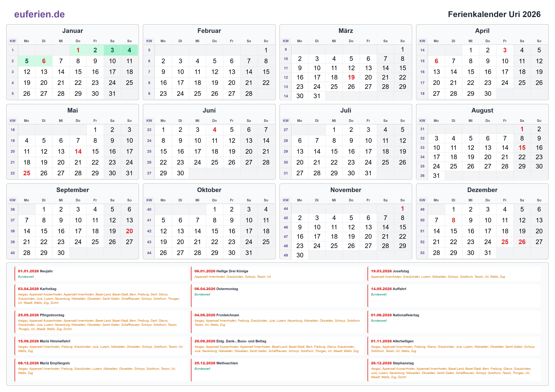
Task: Click the Ferienkalender Uri 2026 title
Action: tap(494, 14)
